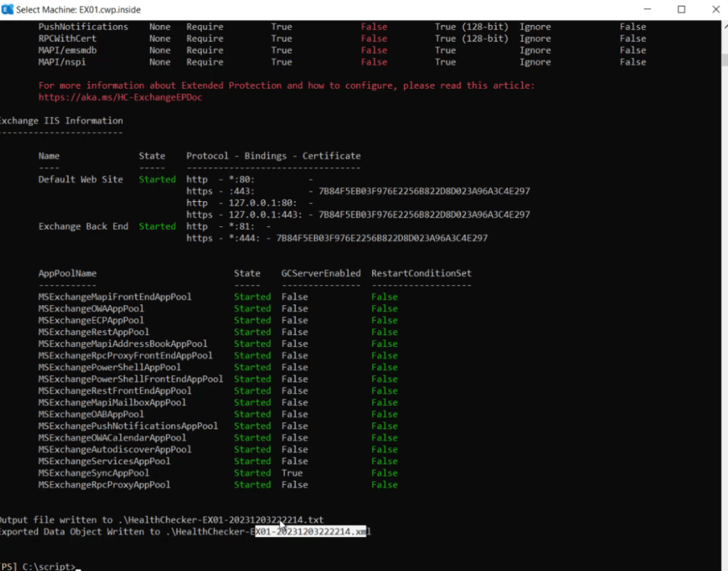Open the https://aka.ms/HC-ExchangeEPDoc link
Image resolution: width=728 pixels, height=571 pixels.
coord(119,97)
